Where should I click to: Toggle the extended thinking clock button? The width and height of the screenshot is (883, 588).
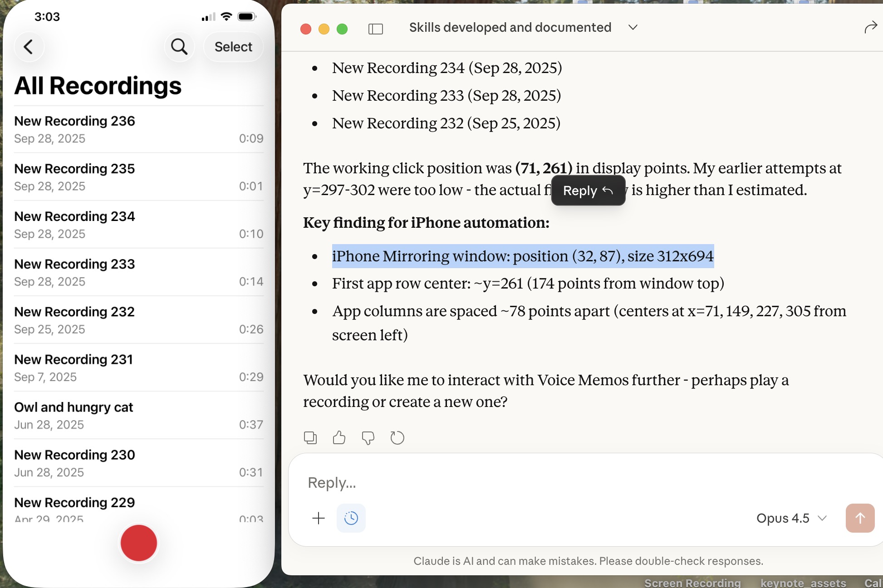click(351, 518)
